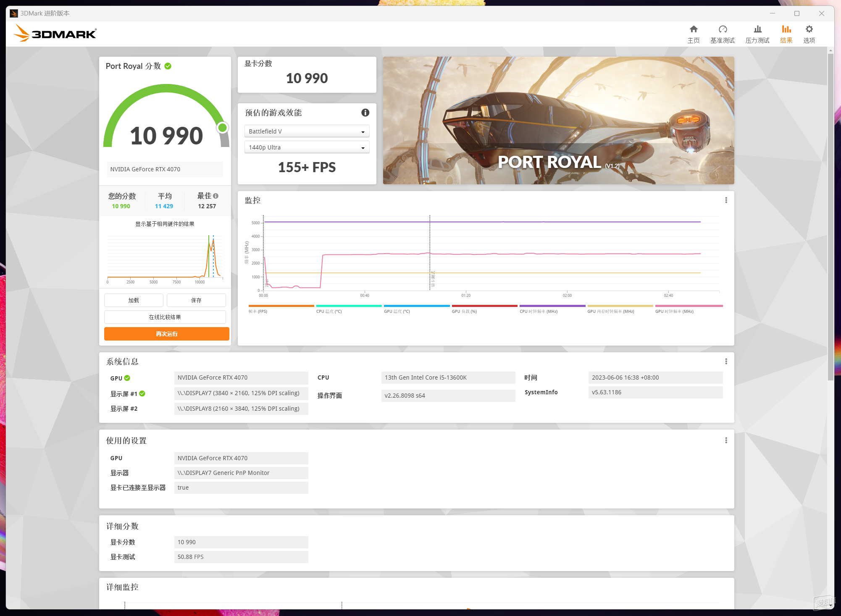Click the vertical scrollbar thumb
This screenshot has width=841, height=616.
point(830,216)
